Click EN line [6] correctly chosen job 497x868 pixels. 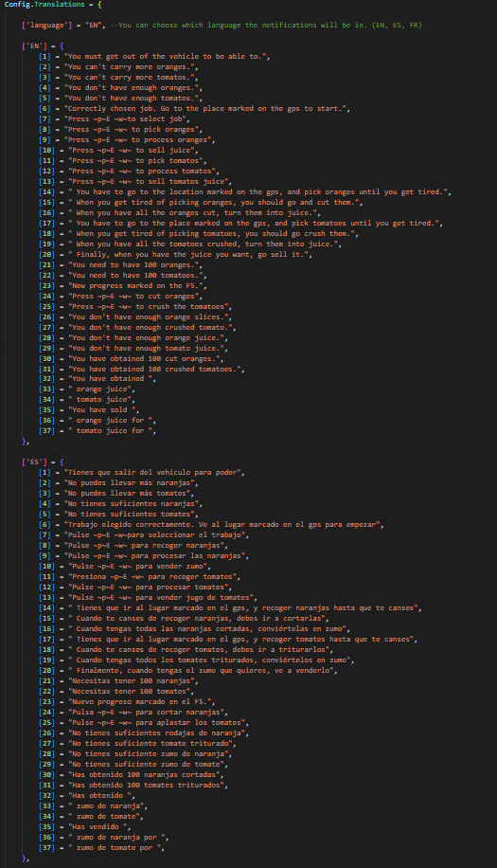tap(195, 108)
